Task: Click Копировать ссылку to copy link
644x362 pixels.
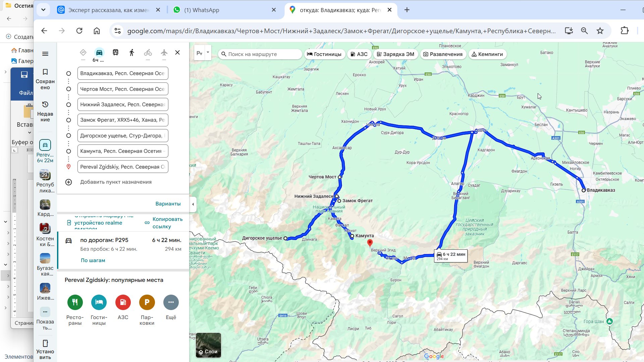Action: tap(167, 223)
